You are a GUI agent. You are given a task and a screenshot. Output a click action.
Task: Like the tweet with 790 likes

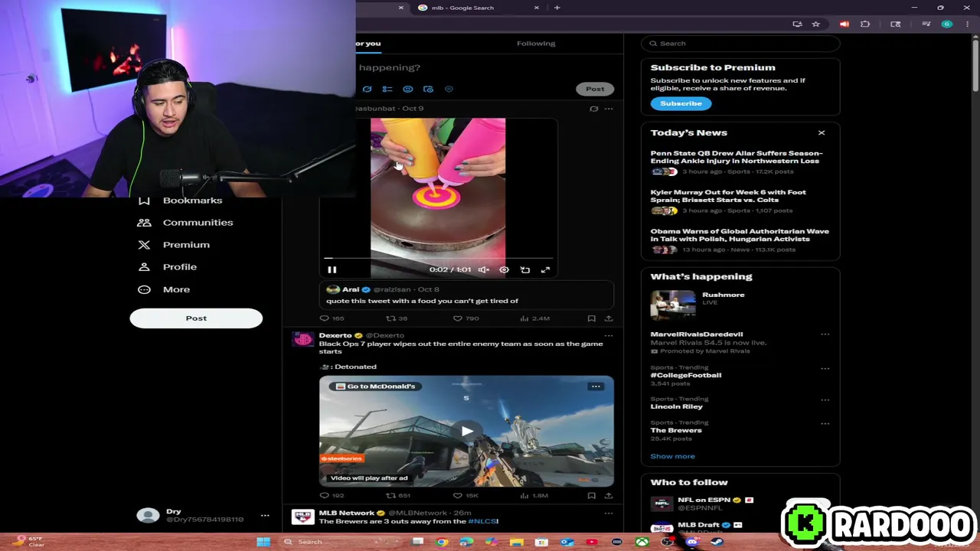pos(465,318)
